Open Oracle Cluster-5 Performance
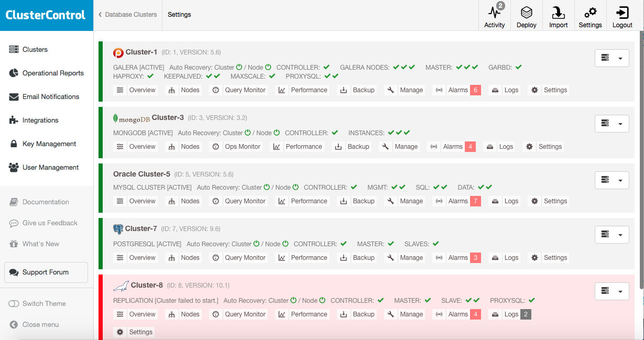Viewport: 644px width, 340px height. click(303, 201)
